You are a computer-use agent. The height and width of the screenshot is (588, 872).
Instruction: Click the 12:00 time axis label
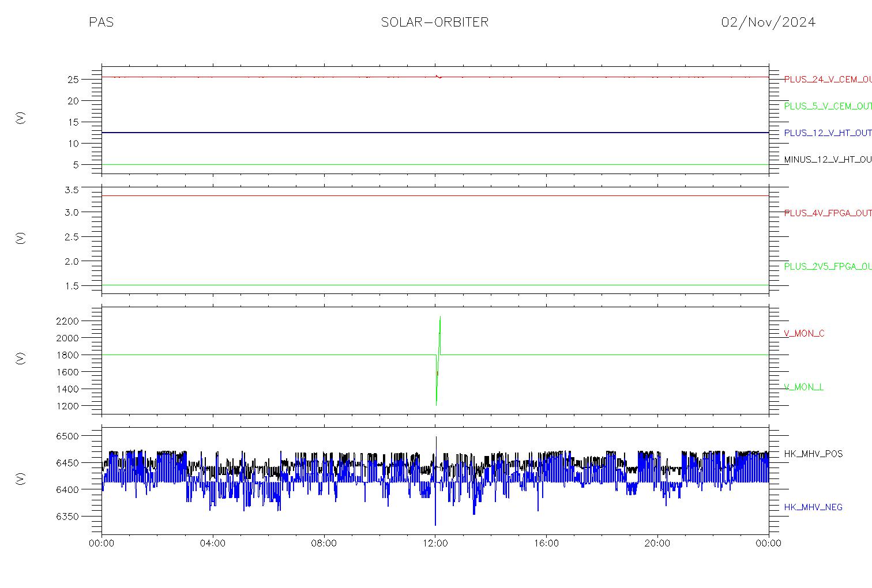435,543
